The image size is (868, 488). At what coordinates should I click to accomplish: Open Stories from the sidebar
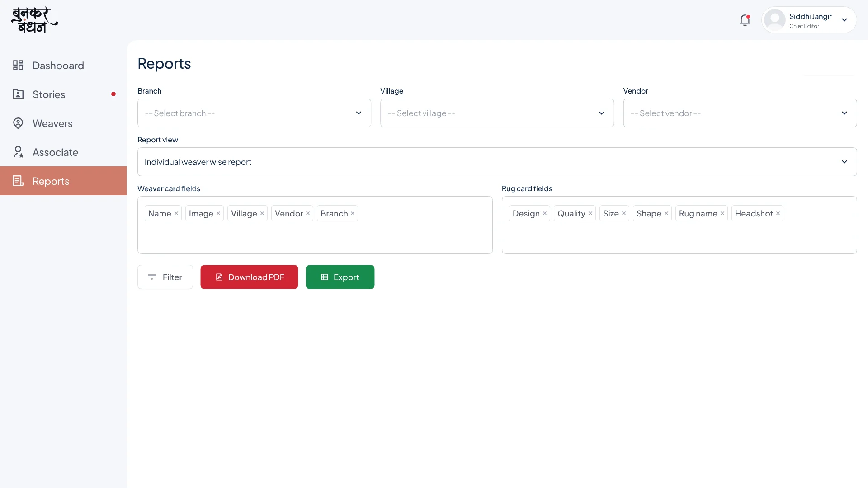(63, 94)
